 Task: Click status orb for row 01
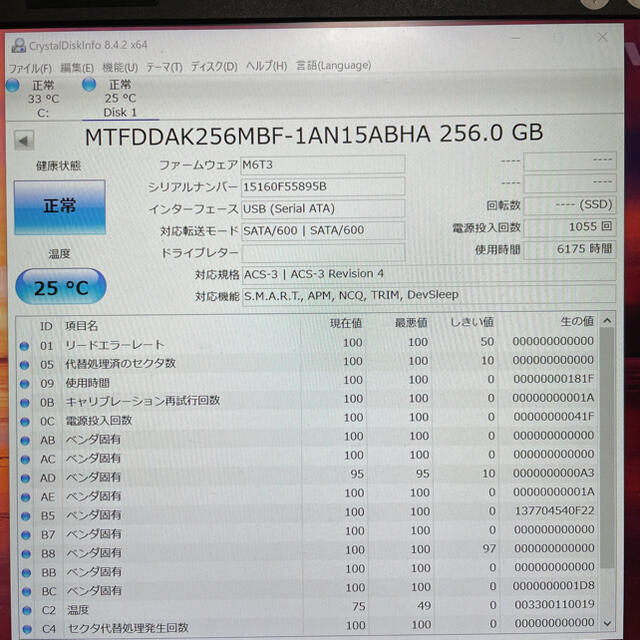point(24,346)
